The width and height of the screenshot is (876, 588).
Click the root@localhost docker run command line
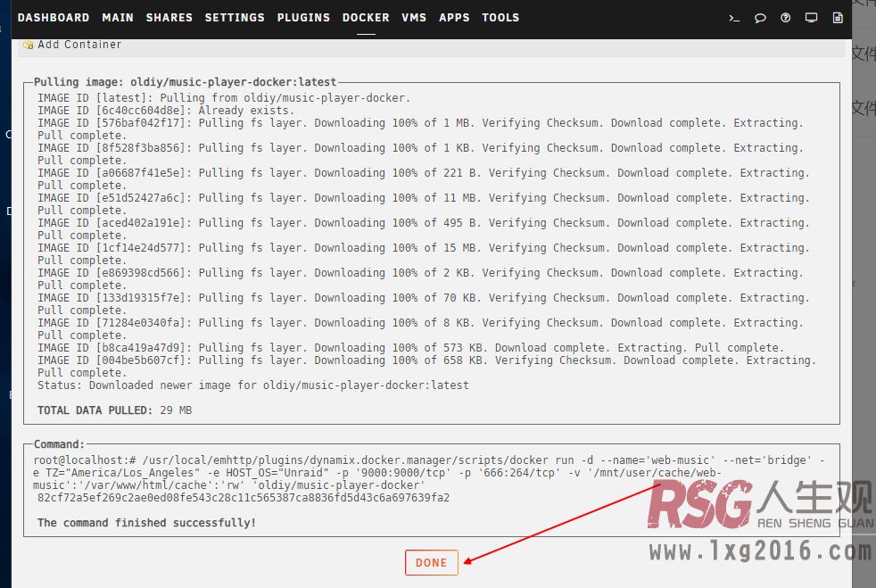point(429,472)
